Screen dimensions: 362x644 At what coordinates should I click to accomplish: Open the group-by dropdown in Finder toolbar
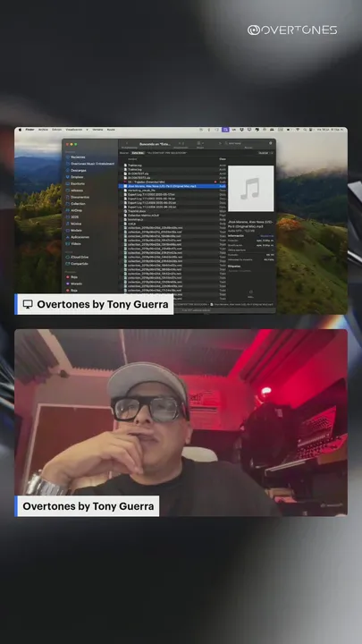[x=200, y=143]
